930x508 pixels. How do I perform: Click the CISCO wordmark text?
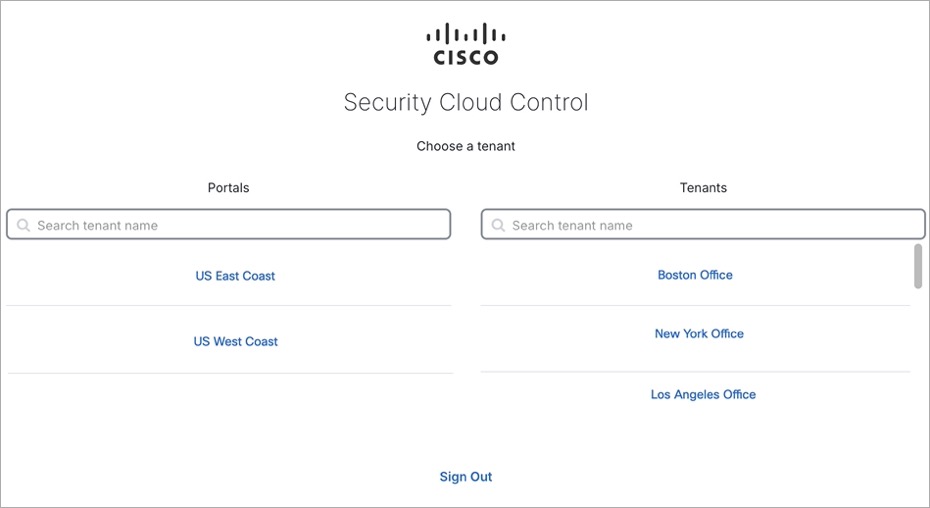[465, 57]
